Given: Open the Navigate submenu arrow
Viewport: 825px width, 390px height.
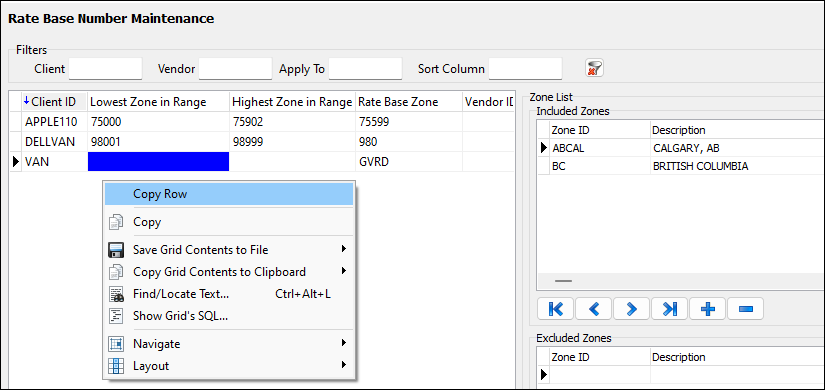Looking at the screenshot, I should click(x=344, y=343).
